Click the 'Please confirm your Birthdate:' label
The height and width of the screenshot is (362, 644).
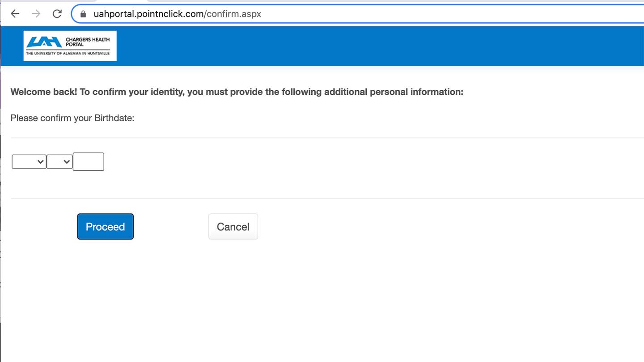72,118
